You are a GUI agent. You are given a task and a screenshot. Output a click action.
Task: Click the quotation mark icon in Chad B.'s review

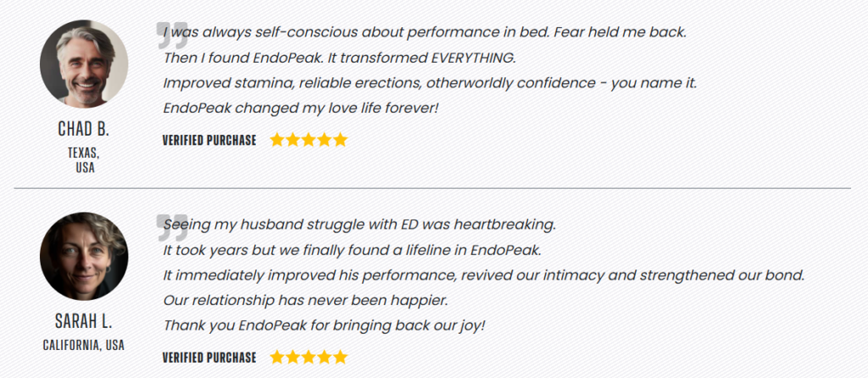tap(168, 36)
